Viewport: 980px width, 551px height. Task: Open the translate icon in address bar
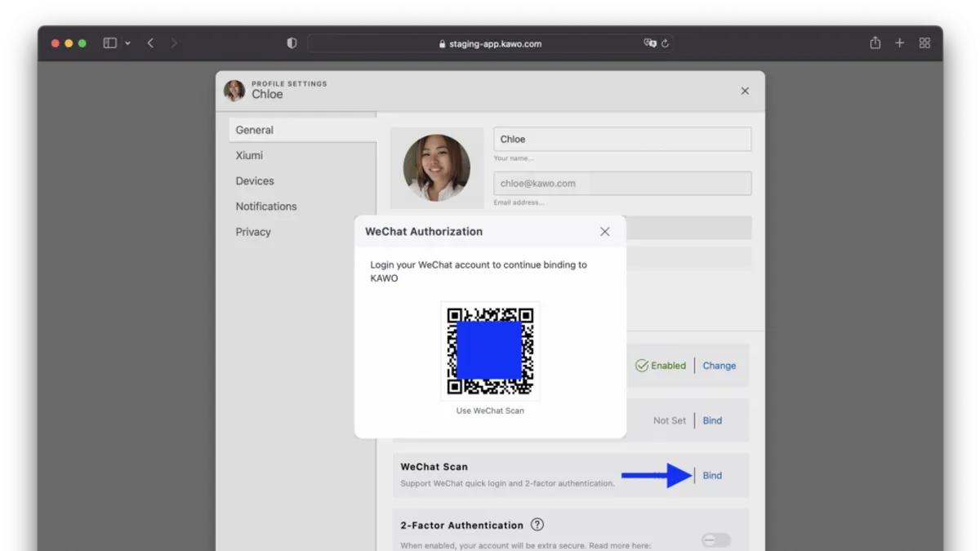[650, 43]
